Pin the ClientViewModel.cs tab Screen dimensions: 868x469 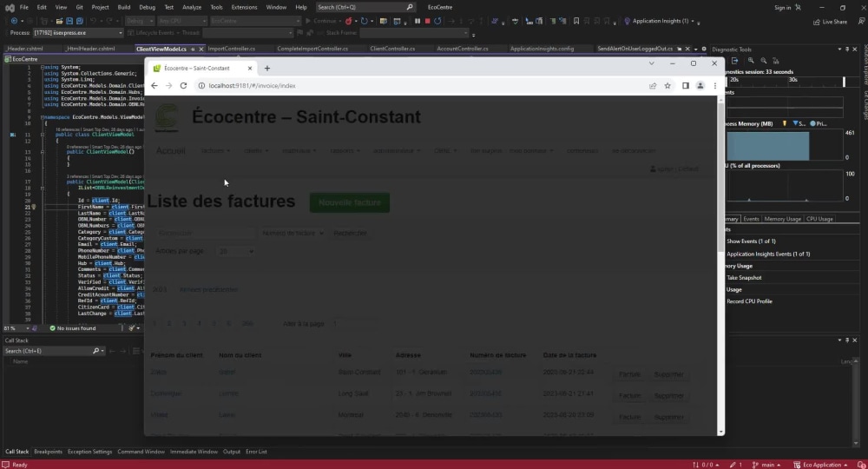(193, 49)
